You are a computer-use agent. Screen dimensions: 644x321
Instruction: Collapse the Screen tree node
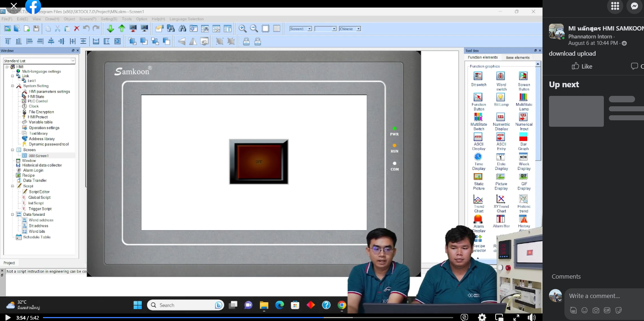13,150
